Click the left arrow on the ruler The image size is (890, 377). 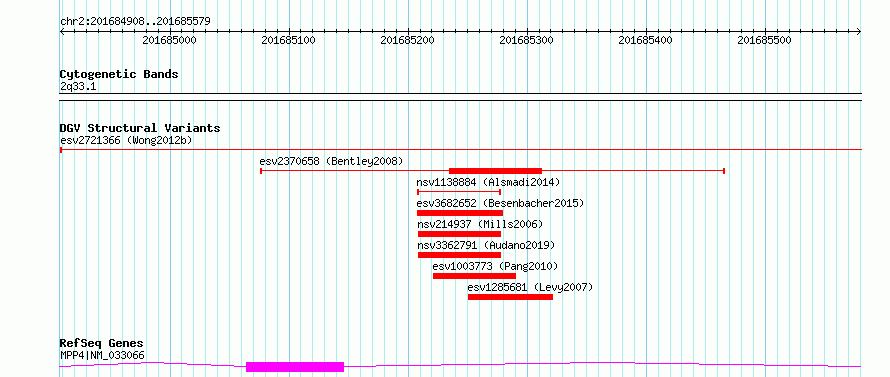pos(62,32)
